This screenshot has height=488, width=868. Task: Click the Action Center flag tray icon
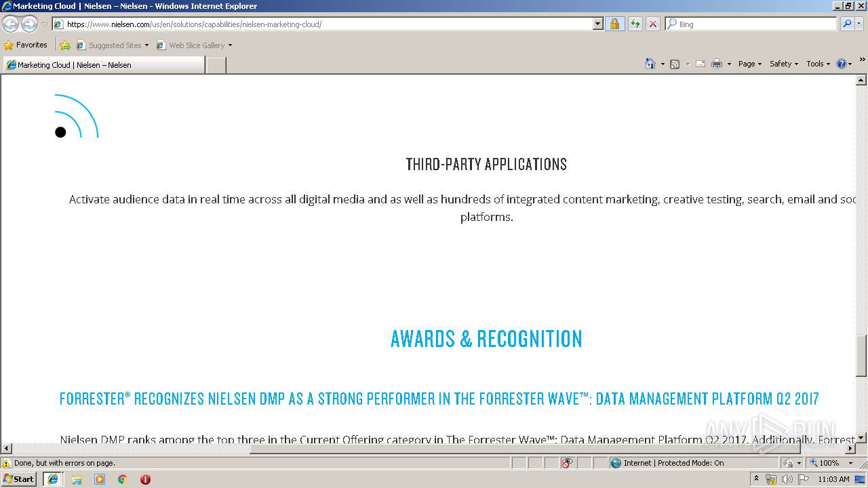[x=804, y=479]
